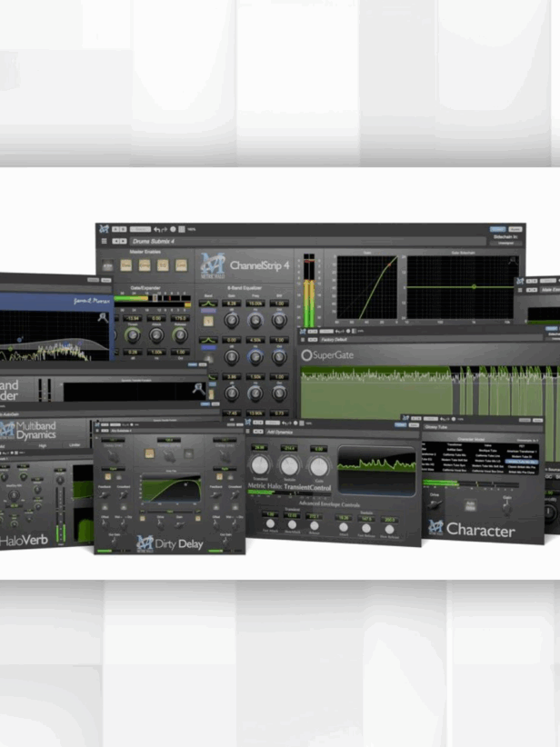Click the Gate/Expander Thresh knob
The height and width of the screenshot is (747, 560).
click(x=133, y=335)
